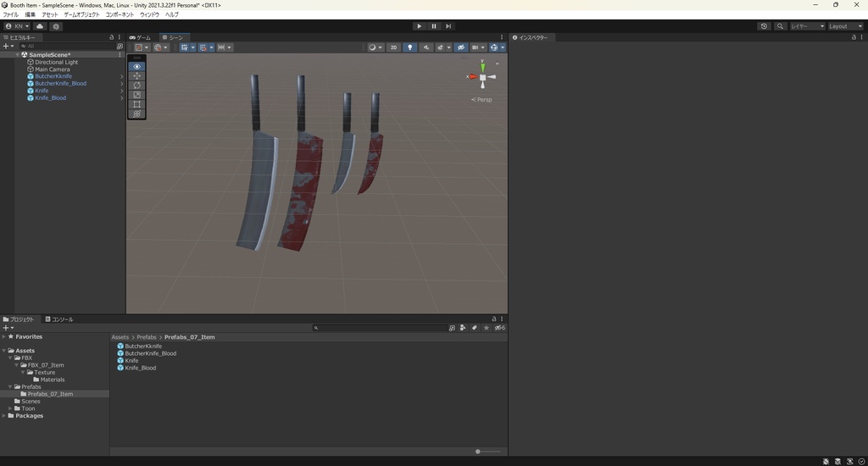Click Assets in the Project breadcrumb

(x=120, y=337)
